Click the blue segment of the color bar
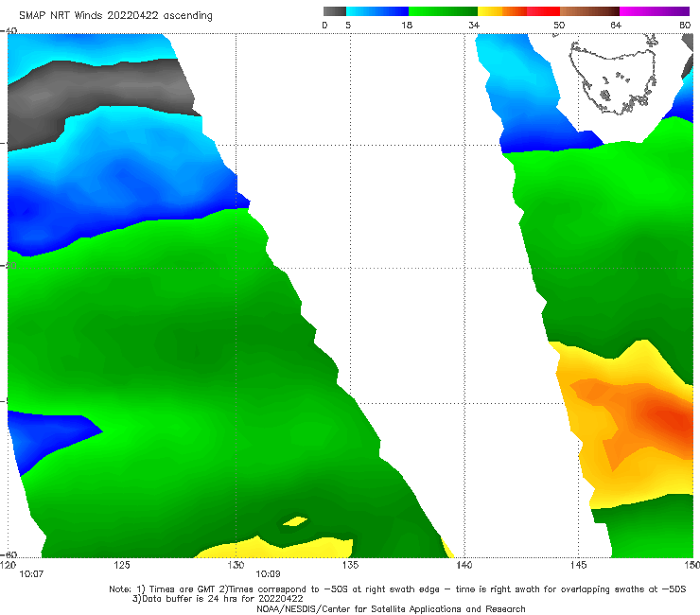This screenshot has width=700, height=615. (x=377, y=11)
